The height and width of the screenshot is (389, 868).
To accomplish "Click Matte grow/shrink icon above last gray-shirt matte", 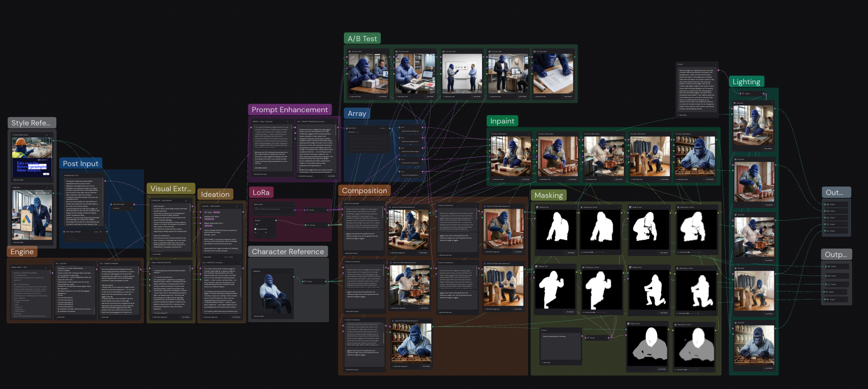I will pyautogui.click(x=675, y=325).
